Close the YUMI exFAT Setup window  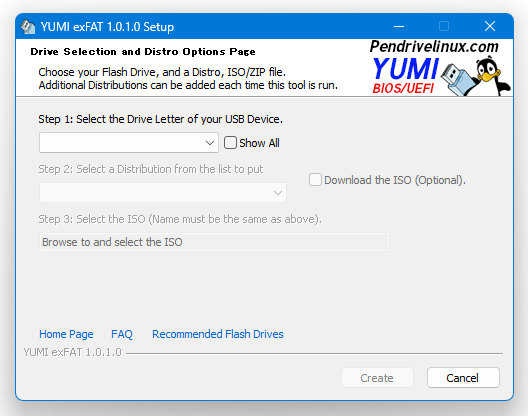click(x=490, y=26)
